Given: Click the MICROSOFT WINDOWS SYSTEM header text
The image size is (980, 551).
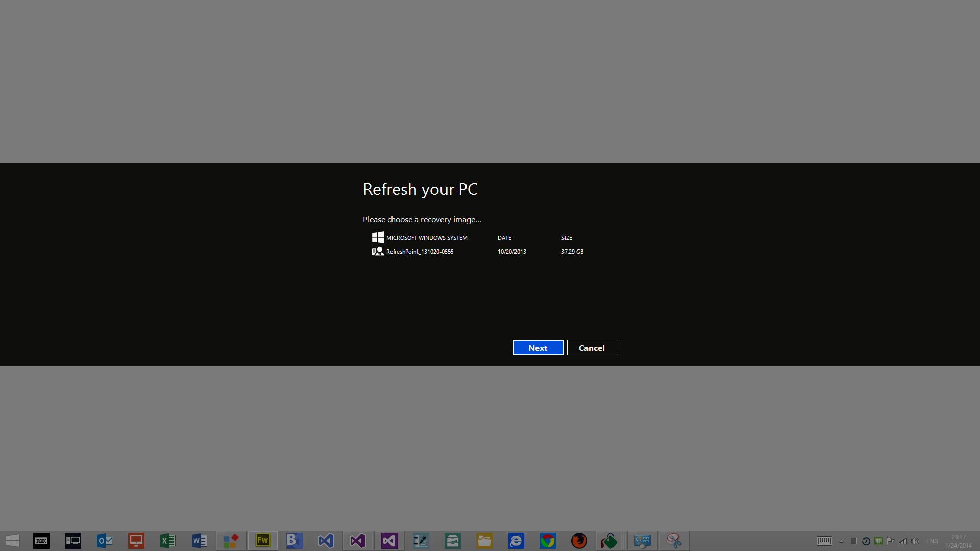Looking at the screenshot, I should click(x=427, y=238).
